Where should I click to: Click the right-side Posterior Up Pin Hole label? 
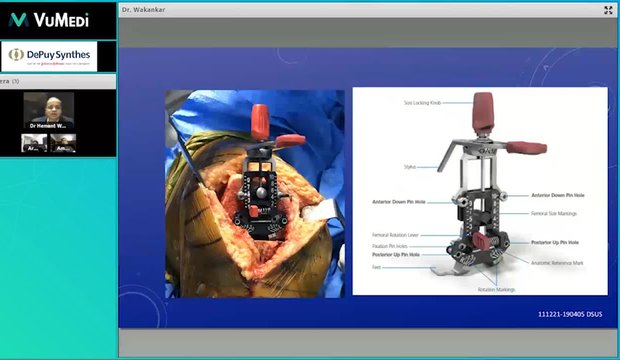coord(555,243)
